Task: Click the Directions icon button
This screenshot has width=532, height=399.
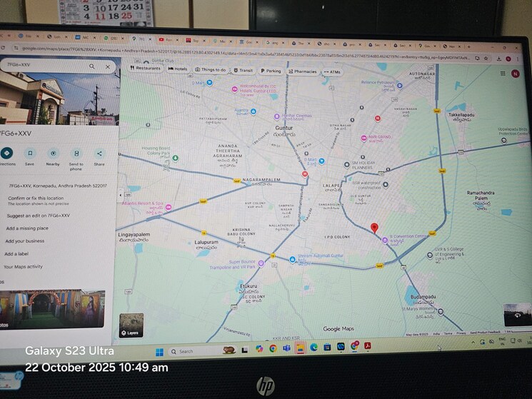Action: coord(6,153)
